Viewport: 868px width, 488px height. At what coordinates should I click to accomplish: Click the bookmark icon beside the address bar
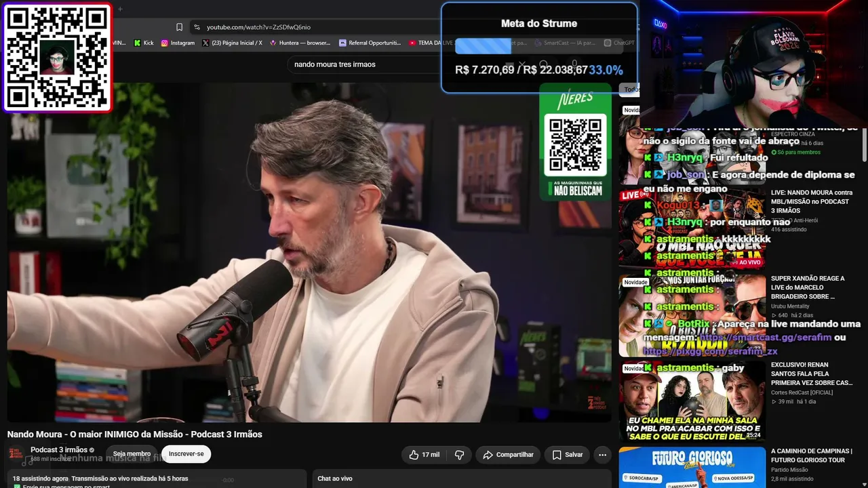179,27
